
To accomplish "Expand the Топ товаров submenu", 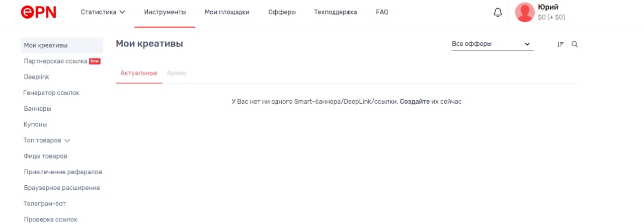I will (47, 140).
